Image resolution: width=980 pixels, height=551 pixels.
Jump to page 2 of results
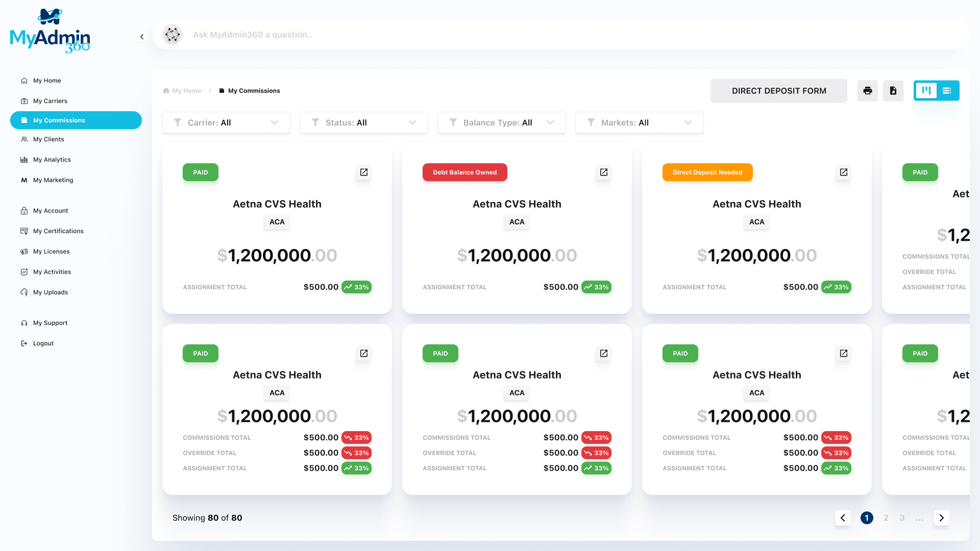[886, 518]
